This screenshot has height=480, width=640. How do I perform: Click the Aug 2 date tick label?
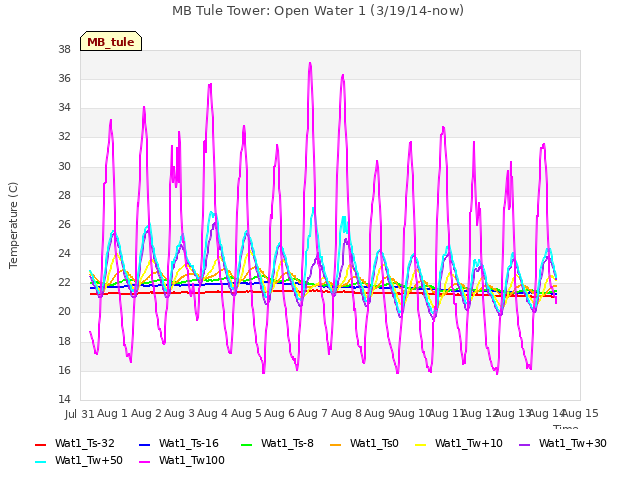(x=147, y=413)
